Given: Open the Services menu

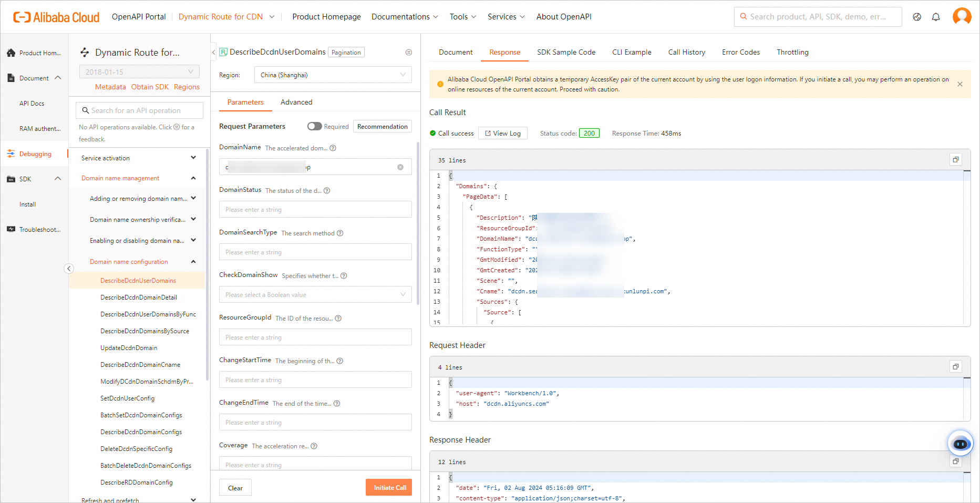Looking at the screenshot, I should point(506,17).
